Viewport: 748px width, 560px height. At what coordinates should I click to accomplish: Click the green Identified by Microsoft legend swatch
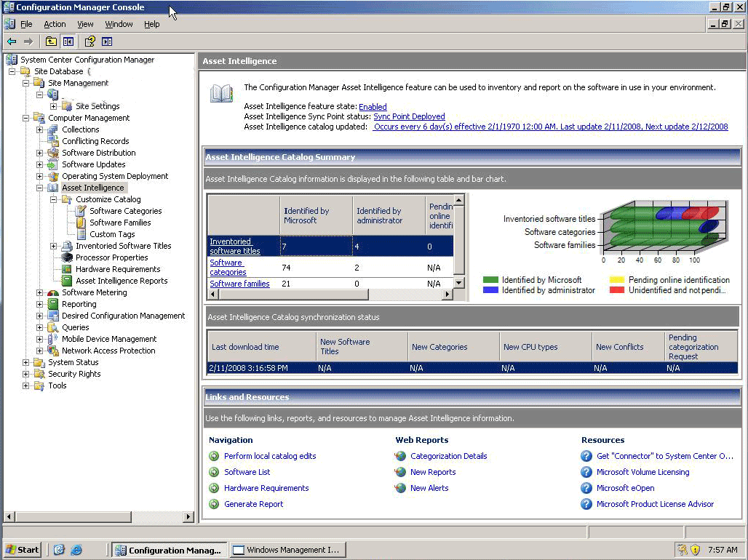[490, 280]
